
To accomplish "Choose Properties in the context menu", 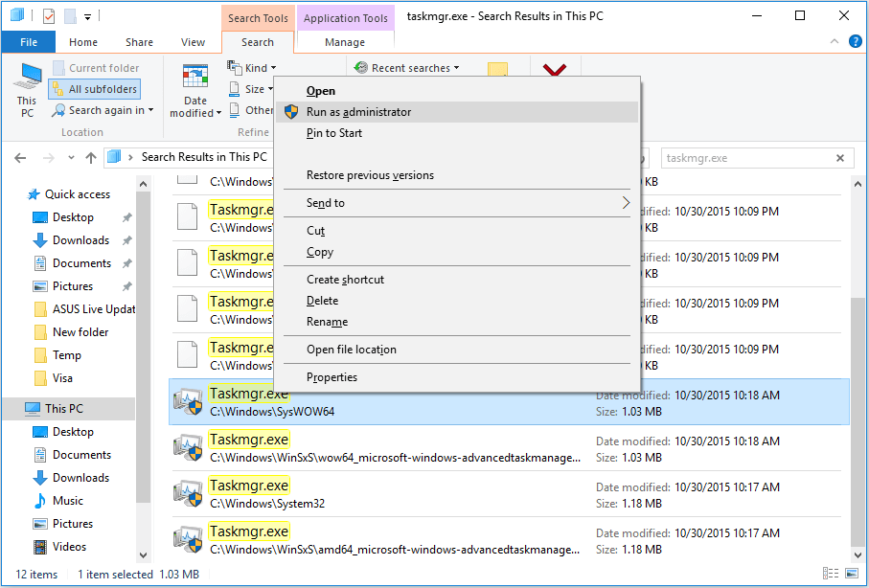I will (x=457, y=377).
